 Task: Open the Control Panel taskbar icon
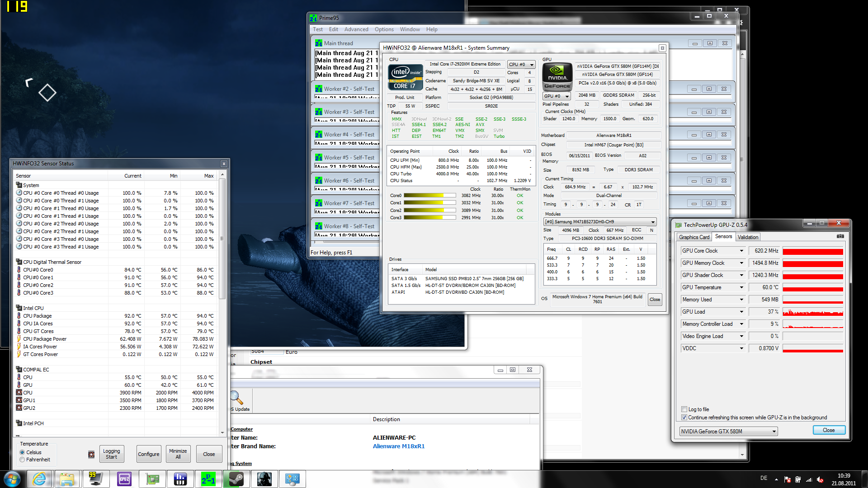click(x=292, y=479)
